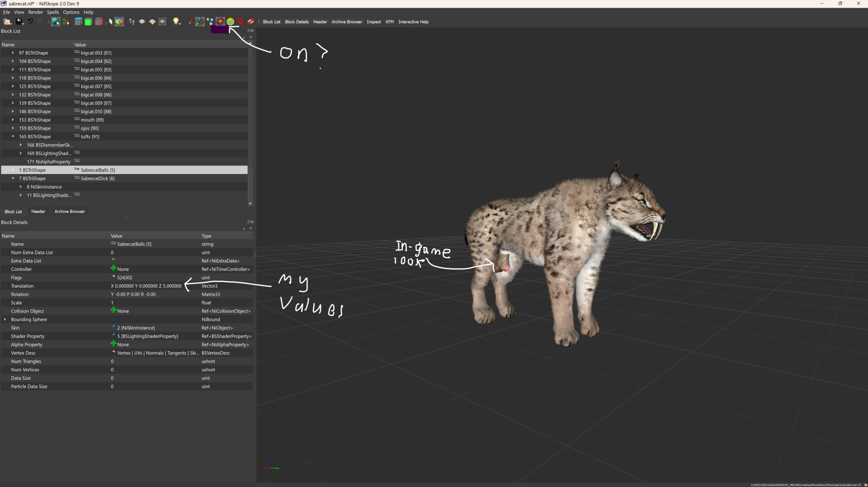Switch to Front view green cube icon
The height and width of the screenshot is (487, 868).
(88, 21)
